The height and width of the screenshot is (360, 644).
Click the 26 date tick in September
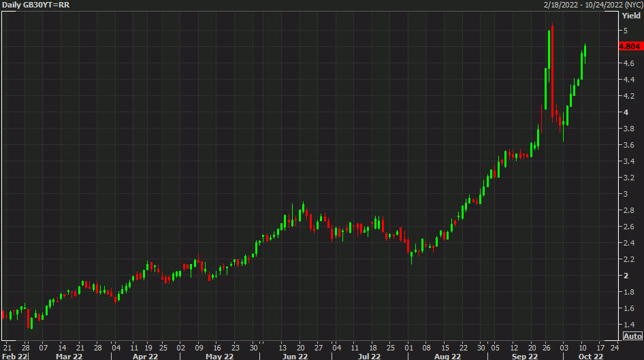(546, 348)
